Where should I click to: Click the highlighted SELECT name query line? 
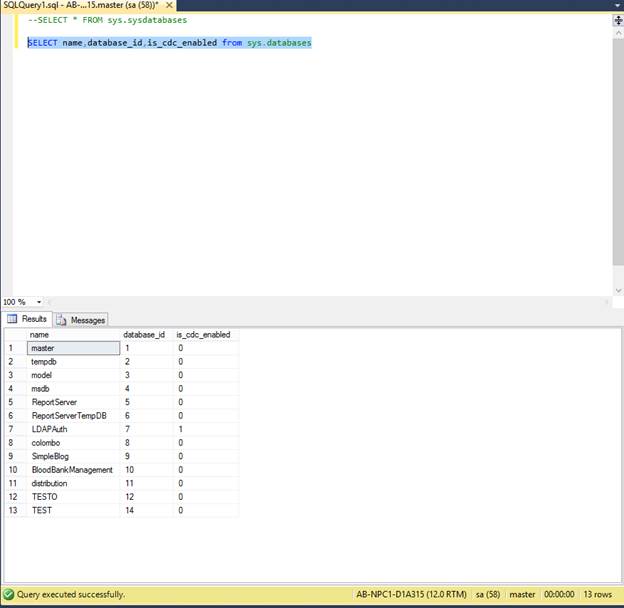pyautogui.click(x=170, y=43)
